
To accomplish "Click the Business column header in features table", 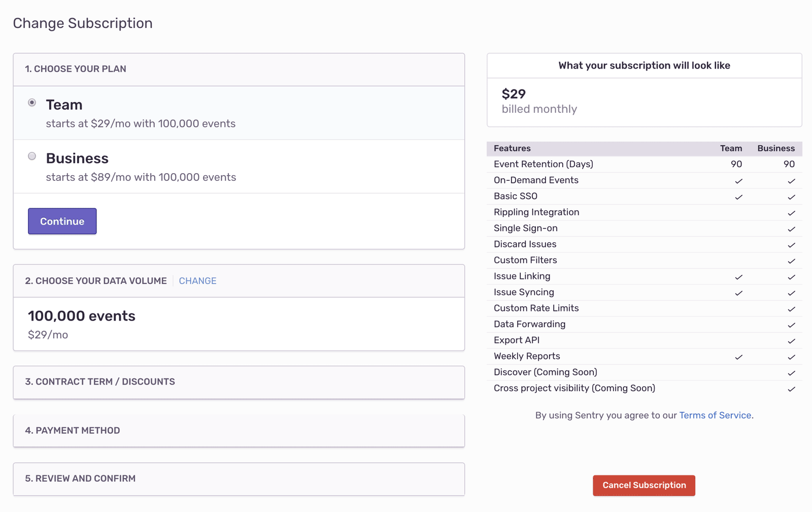I will pyautogui.click(x=776, y=148).
